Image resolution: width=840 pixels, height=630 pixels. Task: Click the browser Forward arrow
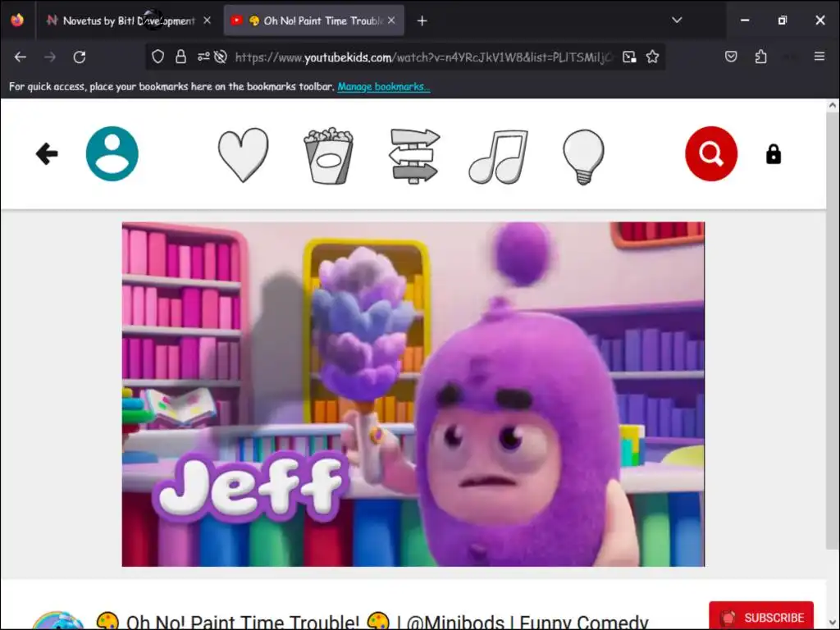tap(50, 57)
